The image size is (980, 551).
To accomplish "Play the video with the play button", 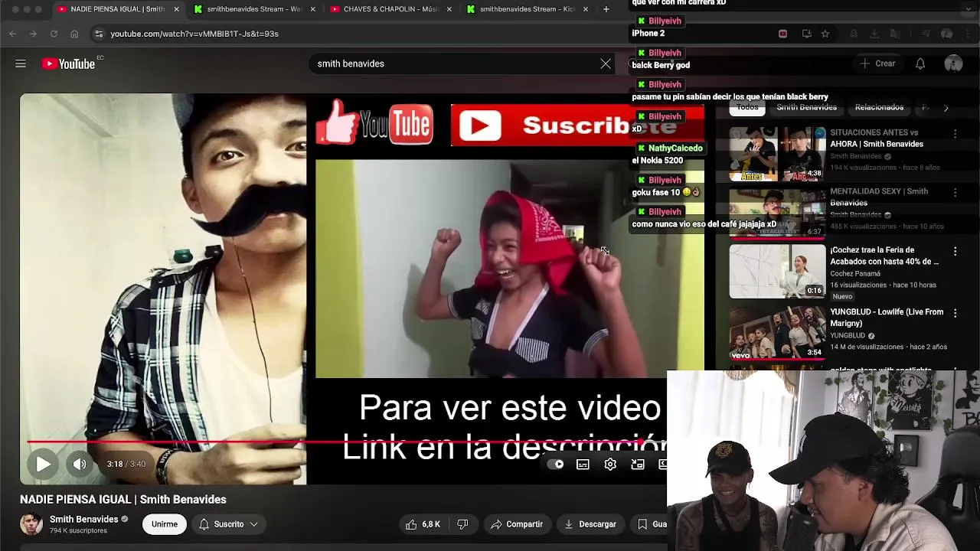I will coord(44,464).
